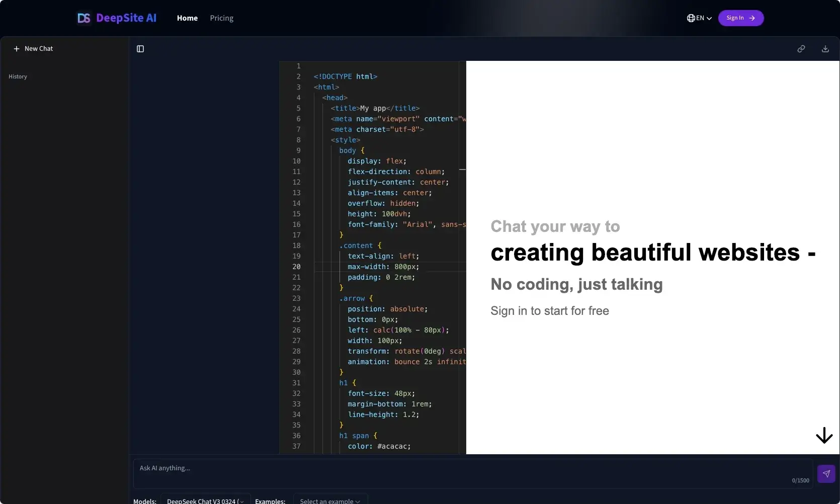Click the 'Sign in to start for free' text
This screenshot has width=840, height=504.
click(550, 311)
